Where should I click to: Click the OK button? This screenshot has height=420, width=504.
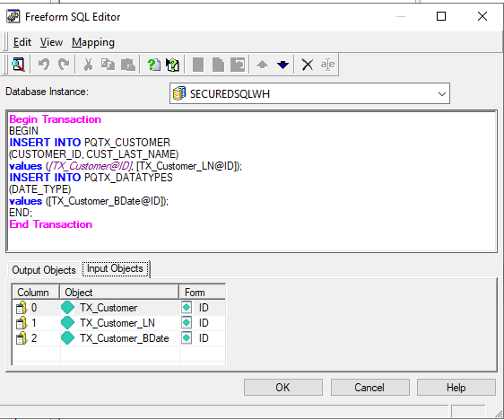click(283, 387)
